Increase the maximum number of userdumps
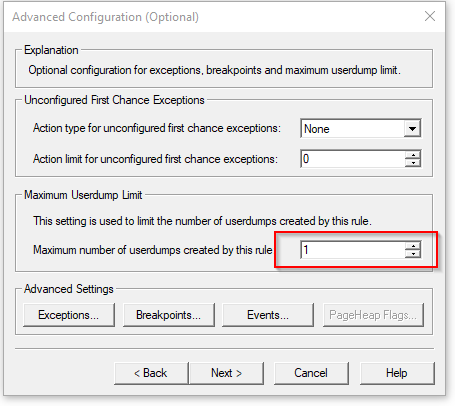Viewport: 455px width, 406px height. pyautogui.click(x=413, y=246)
